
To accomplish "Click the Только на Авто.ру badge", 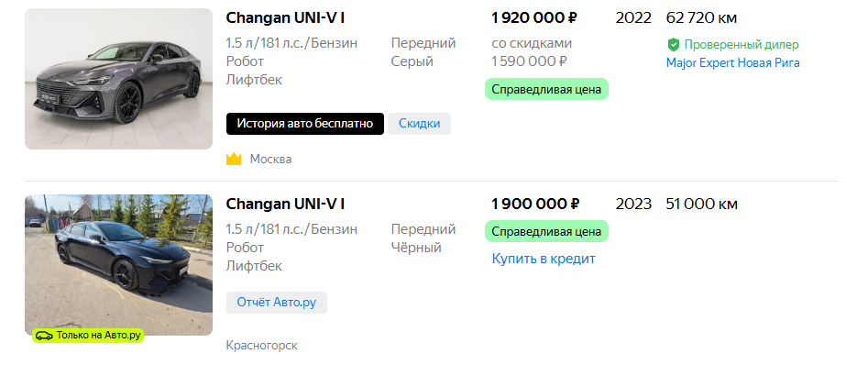I will pos(88,335).
